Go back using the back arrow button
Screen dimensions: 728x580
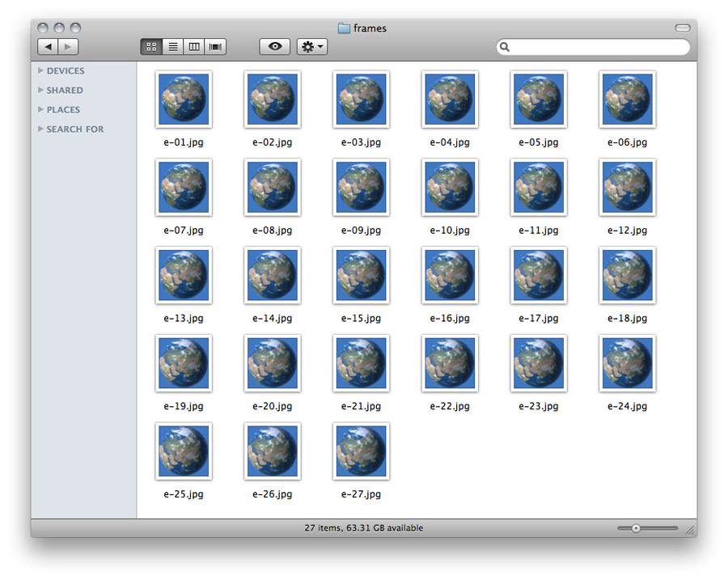pyautogui.click(x=48, y=47)
